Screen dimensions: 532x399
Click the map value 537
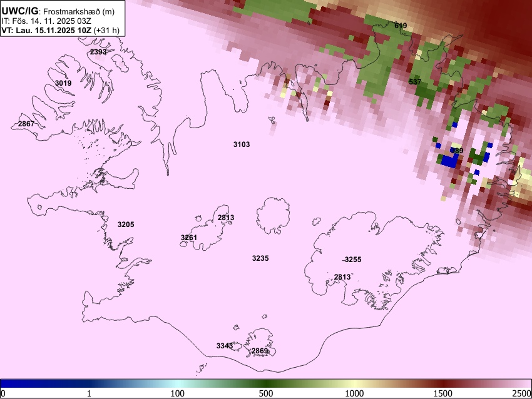coord(415,82)
